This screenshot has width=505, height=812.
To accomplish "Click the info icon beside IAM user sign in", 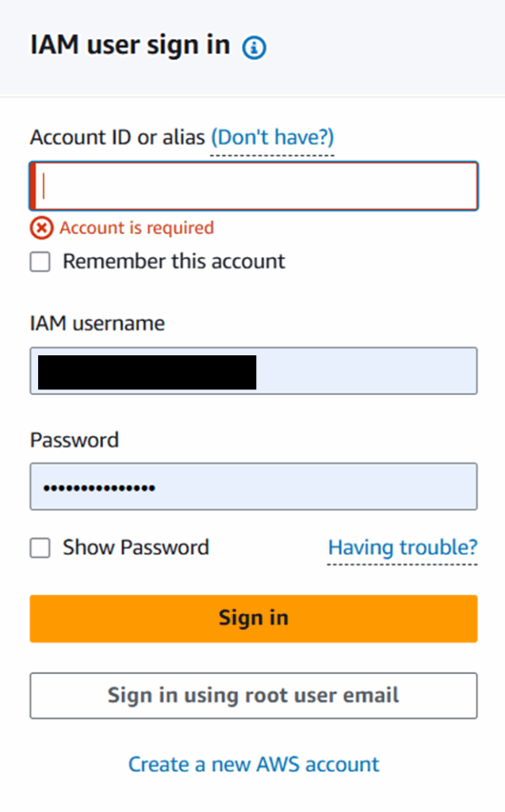I will pos(254,48).
